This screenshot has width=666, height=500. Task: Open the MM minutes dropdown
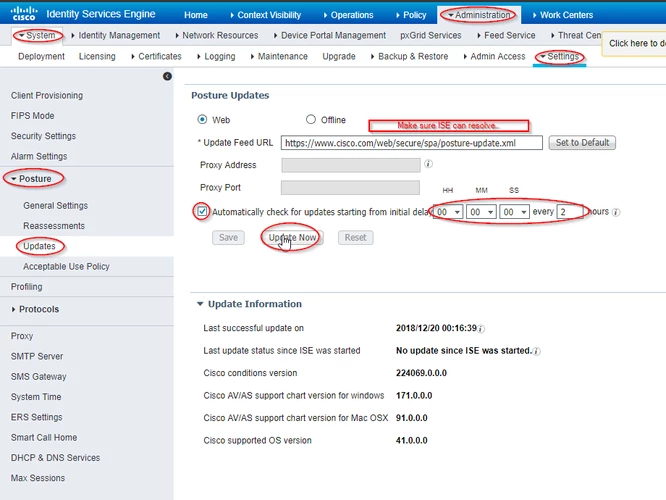coord(481,212)
